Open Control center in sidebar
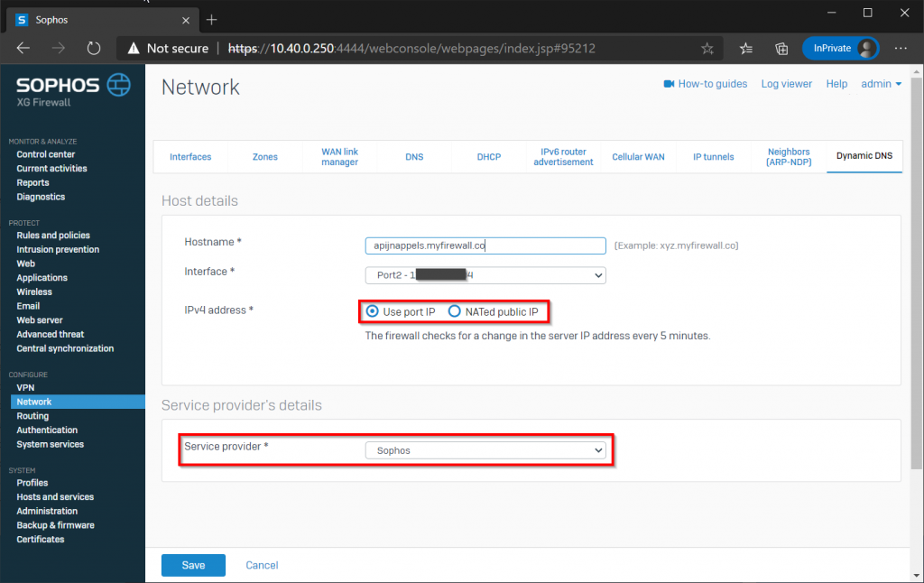This screenshot has height=583, width=924. tap(46, 154)
